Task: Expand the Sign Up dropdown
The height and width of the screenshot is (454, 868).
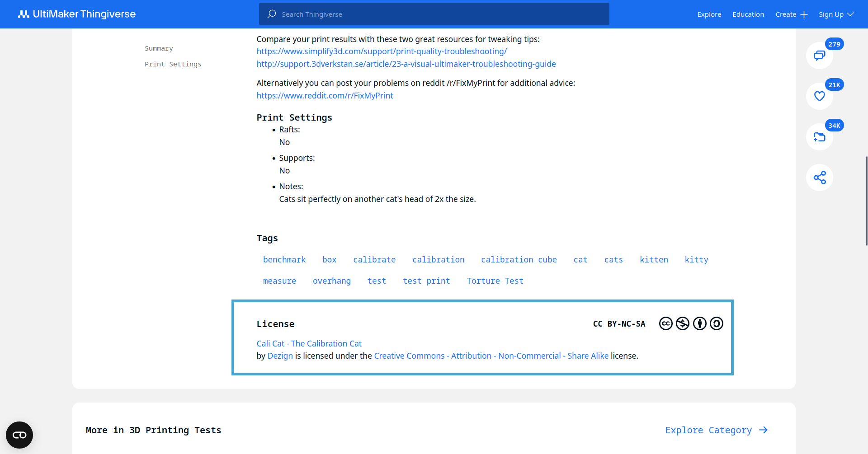Action: (836, 14)
